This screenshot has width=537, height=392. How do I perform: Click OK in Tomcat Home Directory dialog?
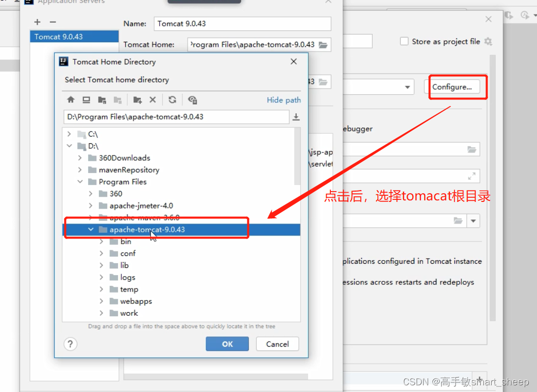click(227, 344)
